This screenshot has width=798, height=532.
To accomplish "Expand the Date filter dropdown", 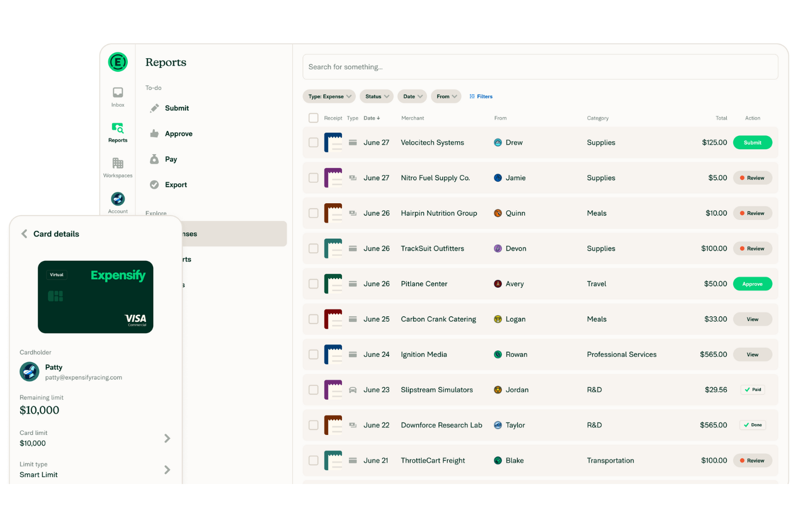I will [x=411, y=96].
